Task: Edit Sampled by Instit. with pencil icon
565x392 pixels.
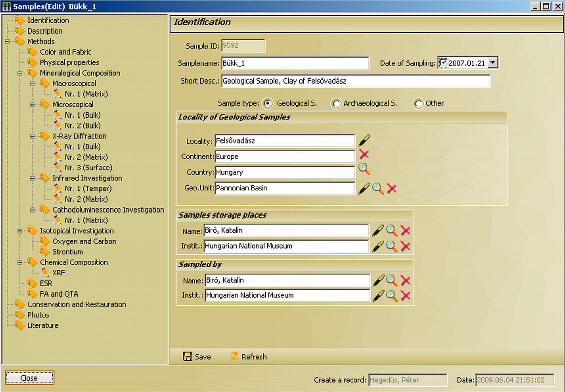Action: [x=378, y=296]
